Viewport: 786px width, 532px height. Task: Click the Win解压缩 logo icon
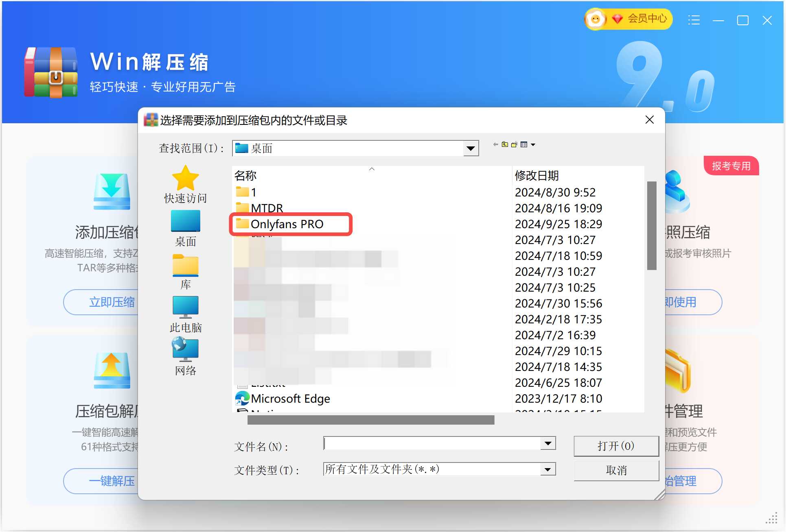[x=51, y=72]
